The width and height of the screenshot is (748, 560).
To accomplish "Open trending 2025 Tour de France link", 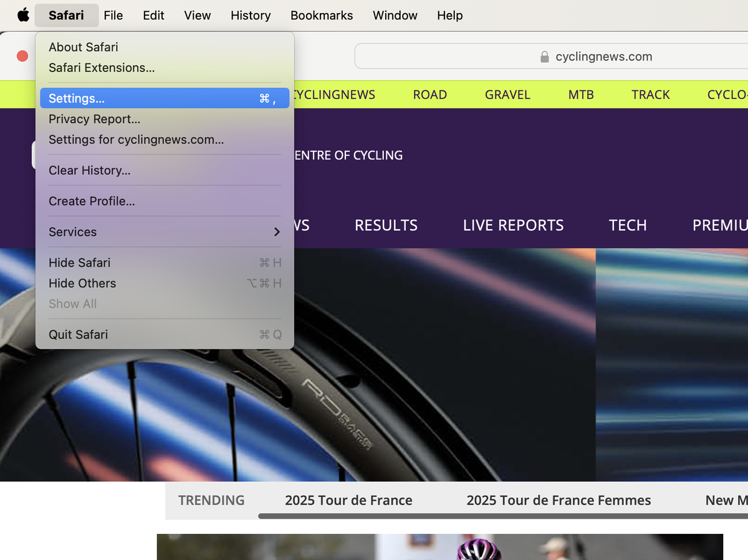I will 348,500.
